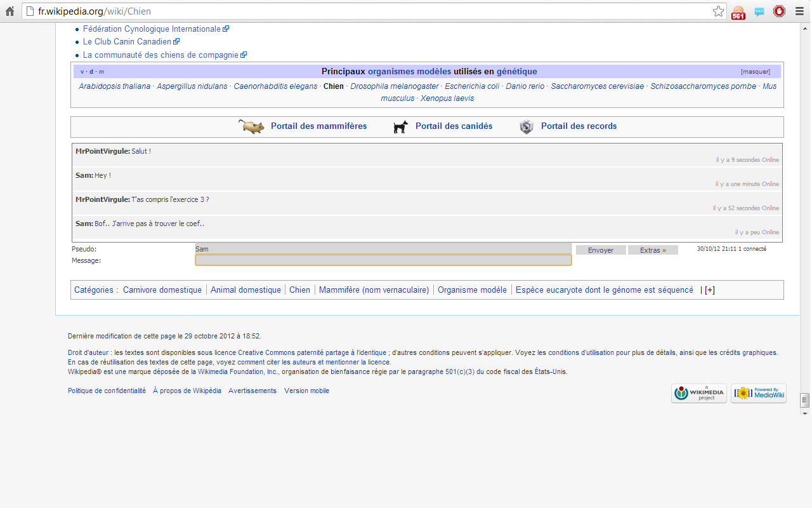Open the Drosophila melanogaster link
Screen dimensions: 812x508
tap(395, 86)
